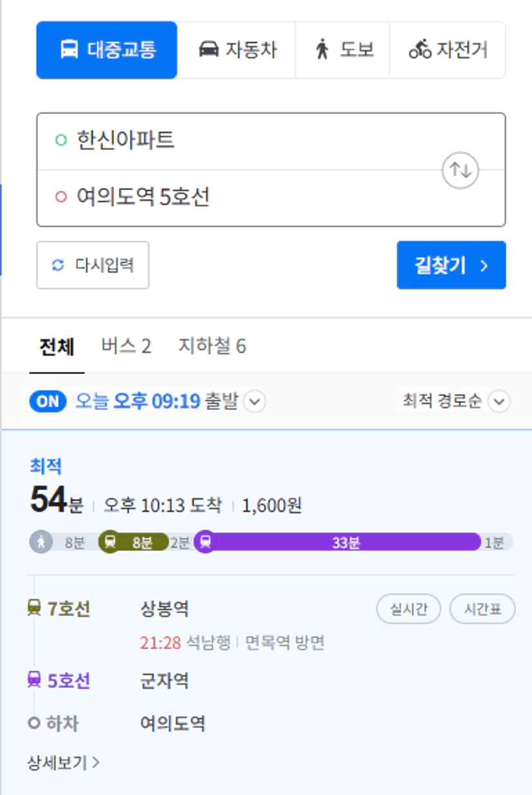Screen dimensions: 532x795
Task: Open the 최적 경로순 sort dropdown
Action: 456,402
